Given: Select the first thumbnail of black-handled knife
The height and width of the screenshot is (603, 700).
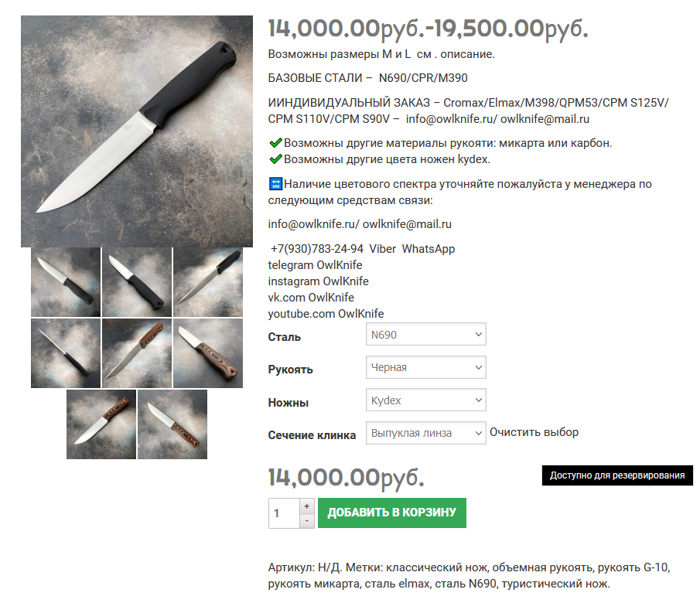Looking at the screenshot, I should tap(66, 282).
